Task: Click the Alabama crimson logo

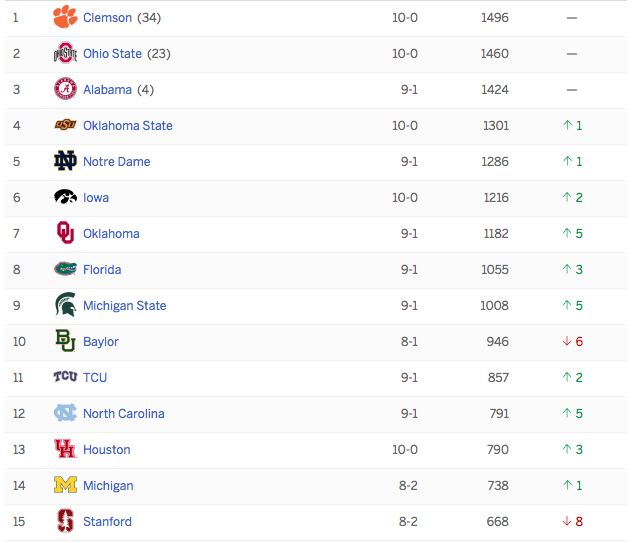Action: 65,89
